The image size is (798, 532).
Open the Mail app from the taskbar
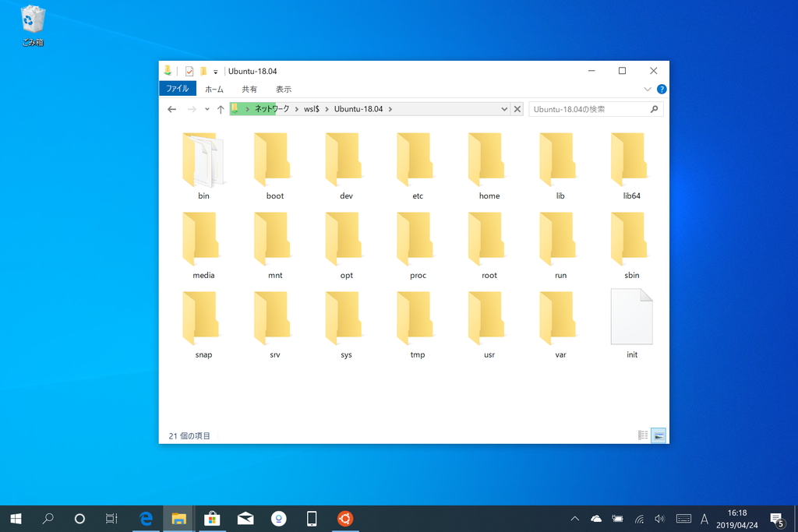(x=245, y=519)
